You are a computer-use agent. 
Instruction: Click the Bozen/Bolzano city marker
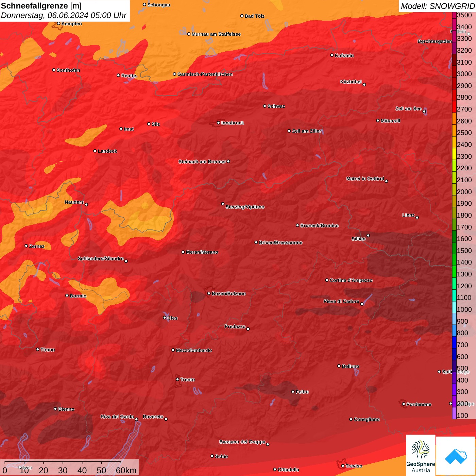pyautogui.click(x=209, y=293)
